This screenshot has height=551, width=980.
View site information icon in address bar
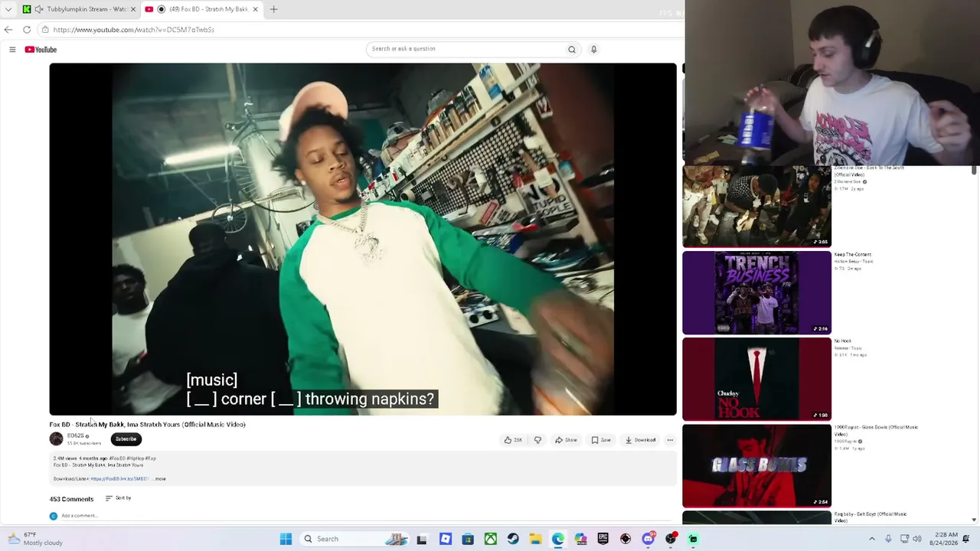(45, 29)
